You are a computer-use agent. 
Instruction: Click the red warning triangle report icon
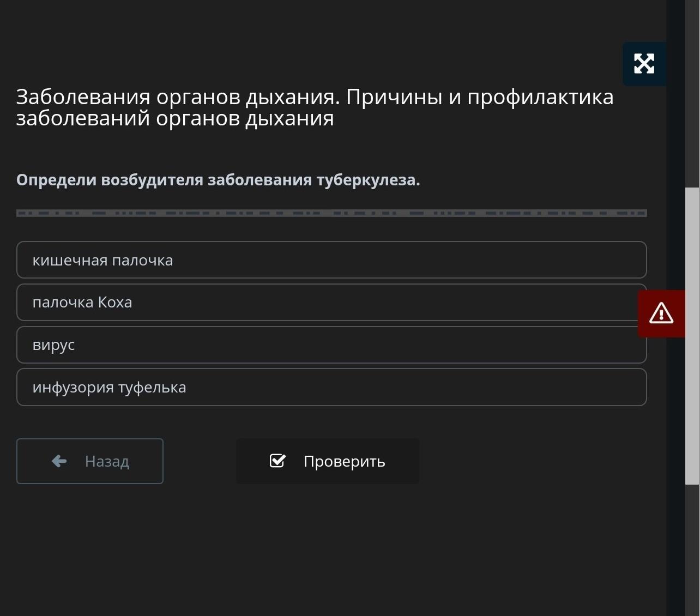[x=661, y=313]
